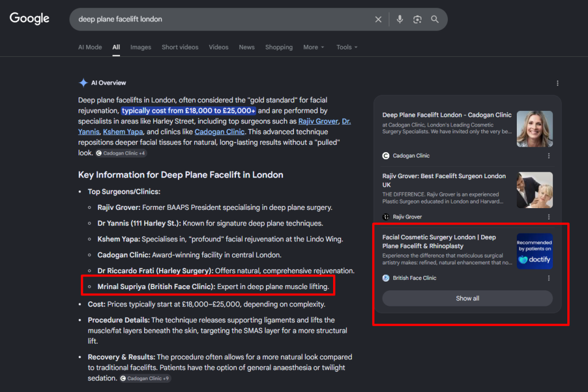Clear the search query with the X icon

pos(378,19)
